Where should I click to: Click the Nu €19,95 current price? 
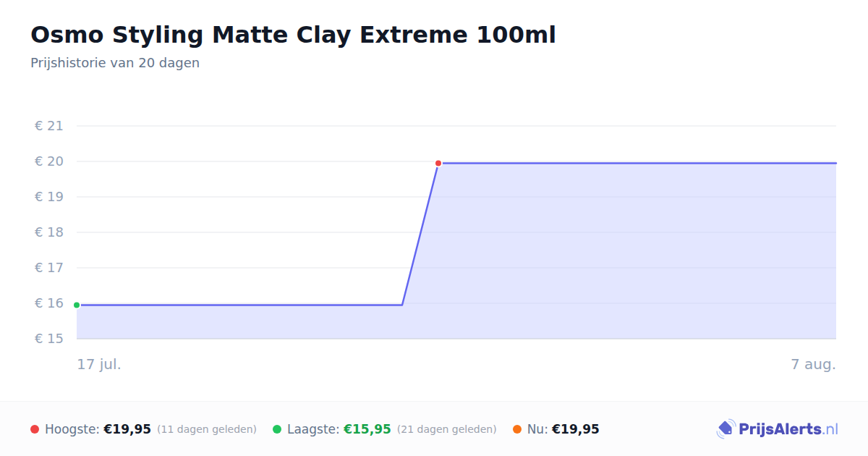(x=576, y=429)
